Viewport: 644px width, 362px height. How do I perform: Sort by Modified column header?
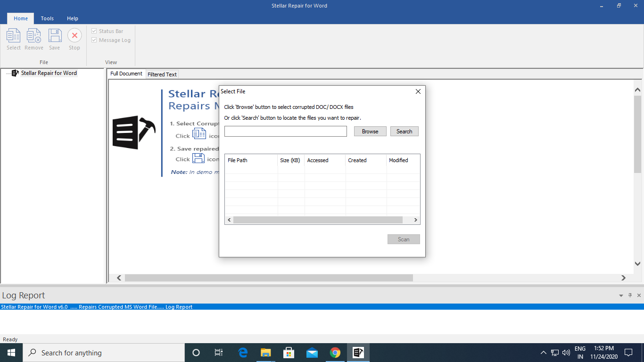coord(403,160)
